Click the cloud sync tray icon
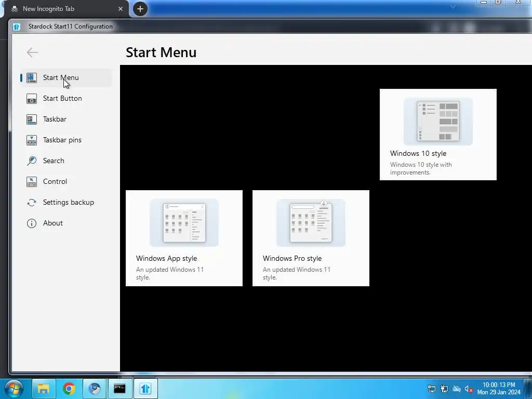 [x=457, y=389]
